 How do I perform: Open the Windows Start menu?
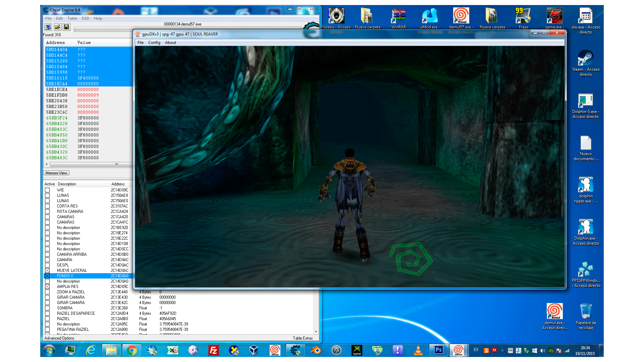click(49, 351)
